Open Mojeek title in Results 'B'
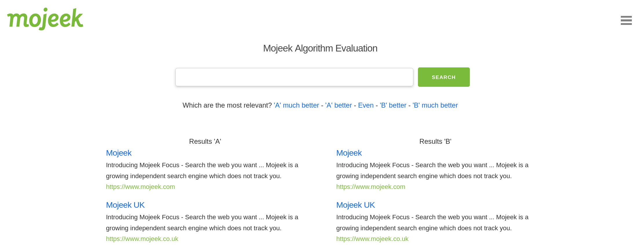This screenshot has width=644, height=245. pos(349,153)
